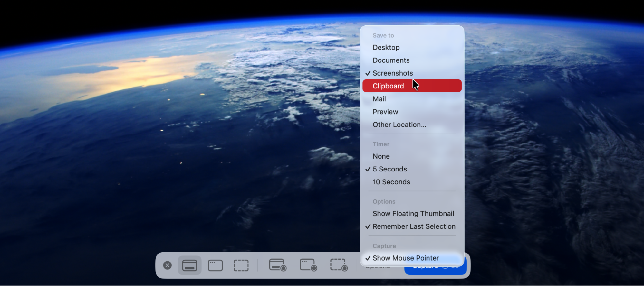Set timer to None
Screen dimensions: 644x286
[412, 156]
